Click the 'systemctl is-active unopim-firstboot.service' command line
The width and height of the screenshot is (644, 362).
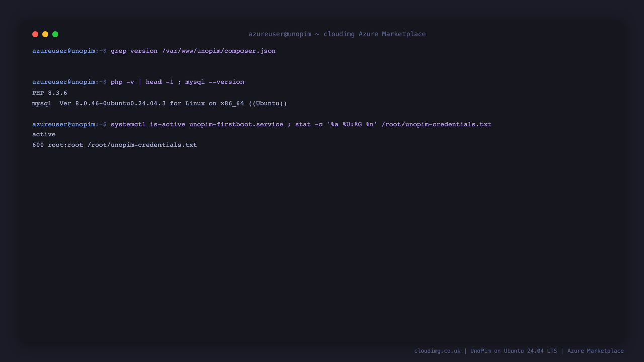point(301,124)
